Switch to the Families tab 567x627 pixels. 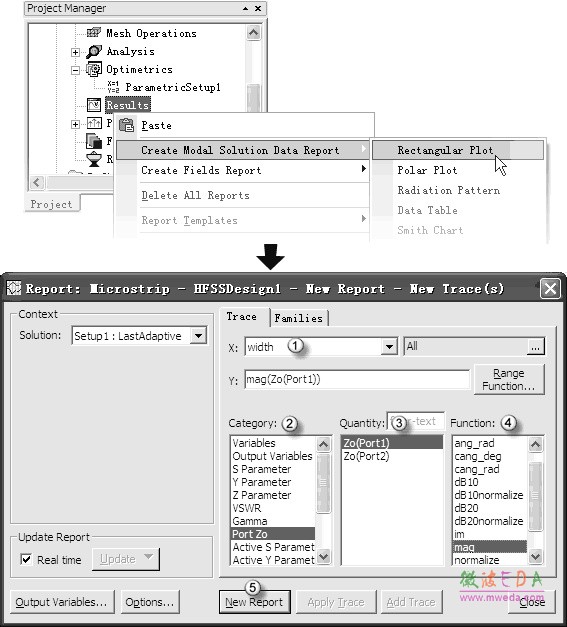[299, 318]
